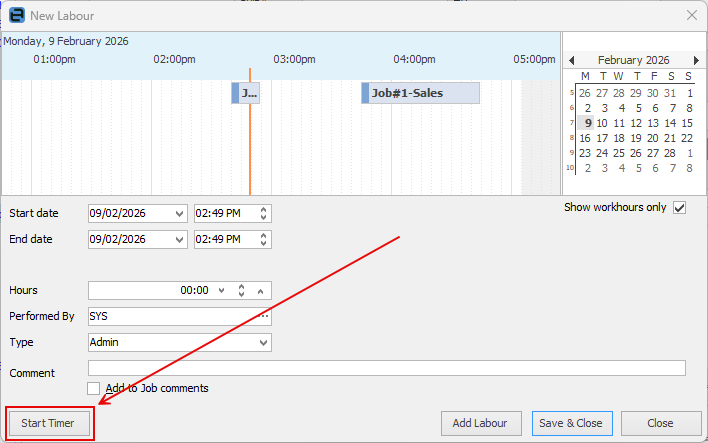
Task: Click the Close button beside Save & Close
Action: point(660,423)
